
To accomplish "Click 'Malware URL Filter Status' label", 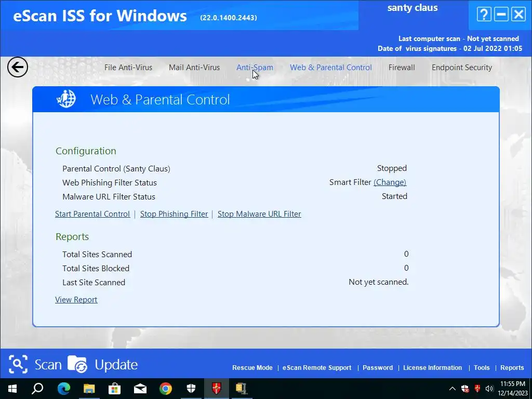I will click(109, 197).
